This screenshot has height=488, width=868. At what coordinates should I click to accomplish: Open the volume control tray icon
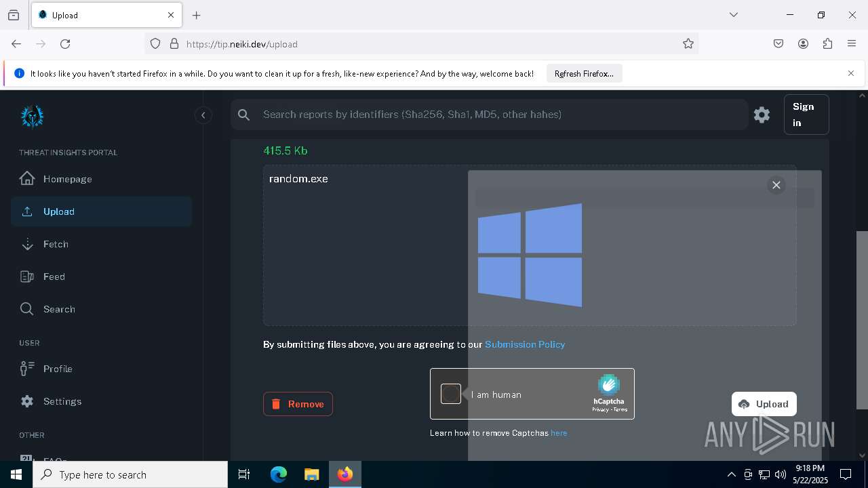coord(781,474)
